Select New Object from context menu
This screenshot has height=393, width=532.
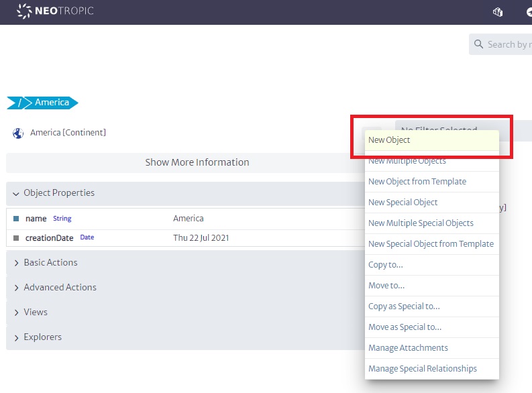389,140
